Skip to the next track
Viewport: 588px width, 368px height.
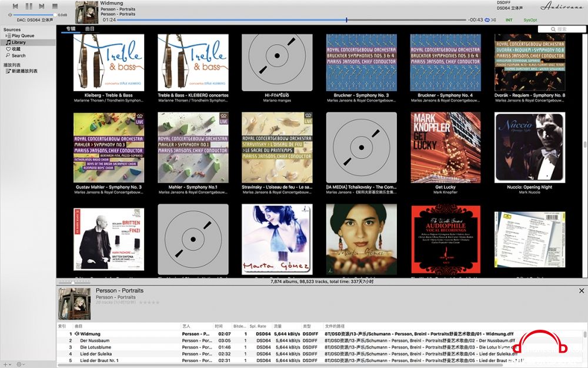pos(42,6)
